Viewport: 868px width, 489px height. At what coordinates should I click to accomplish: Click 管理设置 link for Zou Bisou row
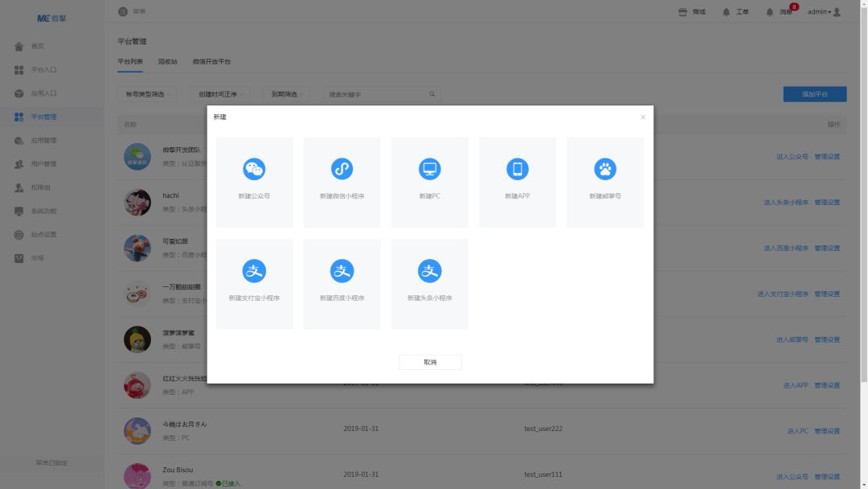pyautogui.click(x=827, y=477)
